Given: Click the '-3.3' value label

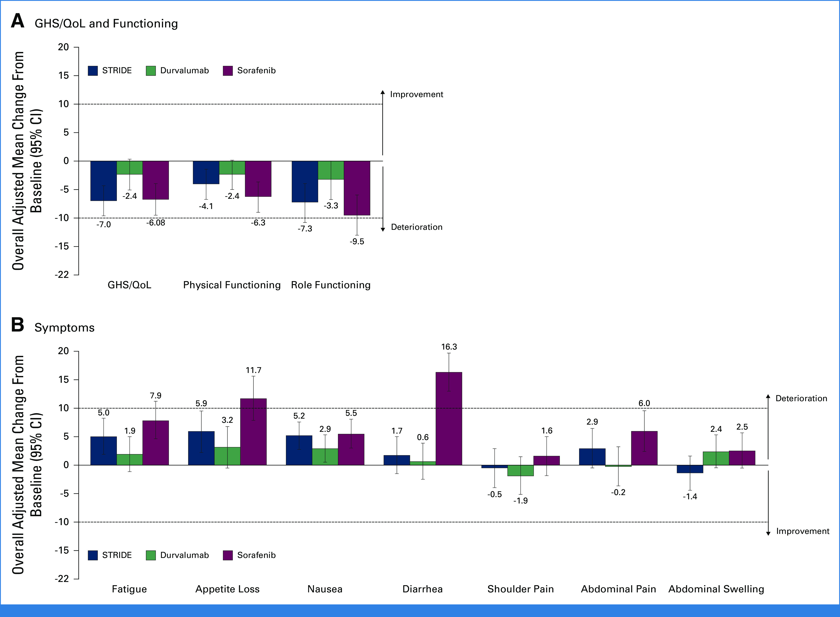Looking at the screenshot, I should [x=331, y=205].
